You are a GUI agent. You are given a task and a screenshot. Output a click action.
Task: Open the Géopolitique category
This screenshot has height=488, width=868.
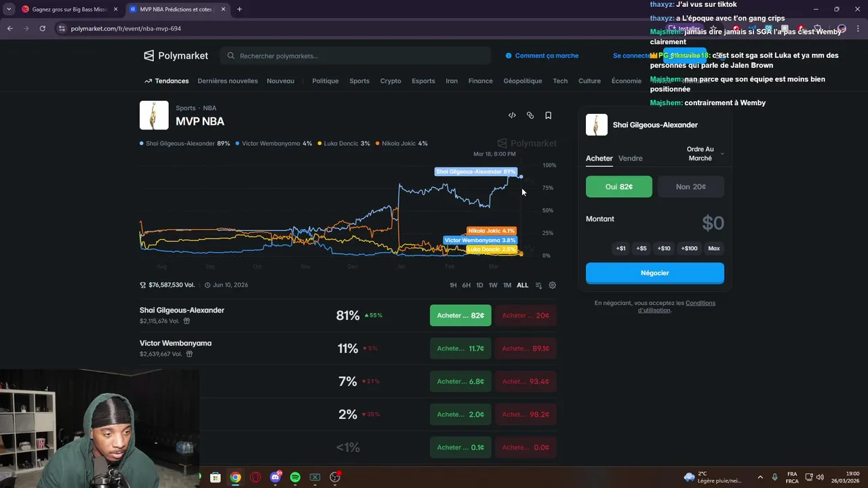pyautogui.click(x=523, y=81)
